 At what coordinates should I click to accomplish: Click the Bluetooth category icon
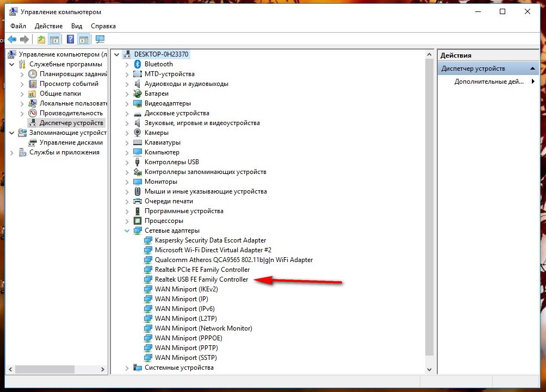click(x=138, y=64)
